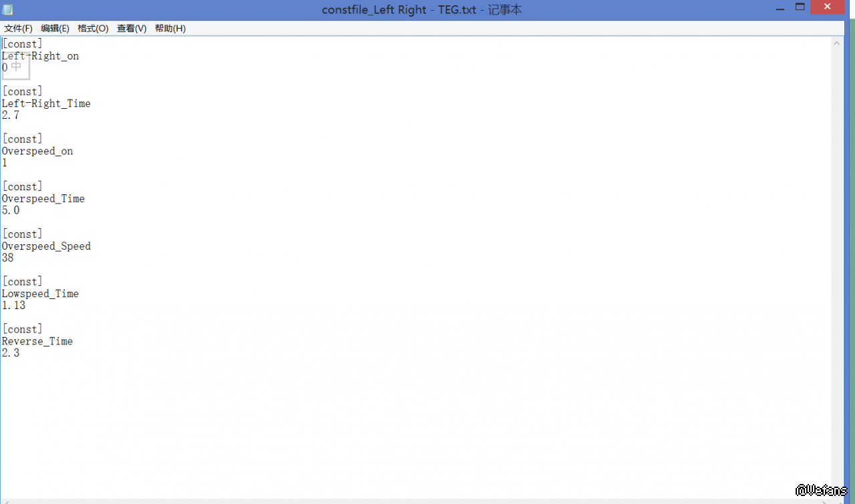Place cursor on the Left-Right_on line
855x504 pixels.
[40, 56]
